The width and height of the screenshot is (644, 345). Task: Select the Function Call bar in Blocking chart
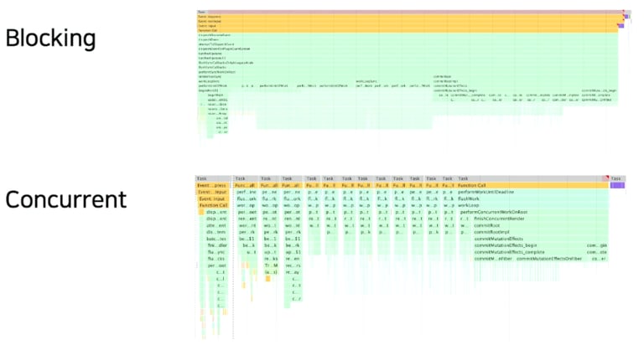(401, 31)
